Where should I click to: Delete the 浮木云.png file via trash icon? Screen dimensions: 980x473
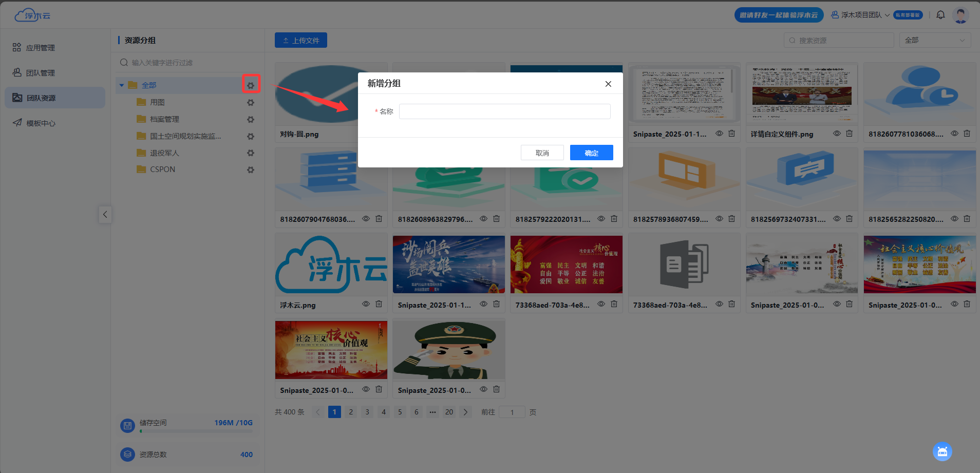(379, 304)
